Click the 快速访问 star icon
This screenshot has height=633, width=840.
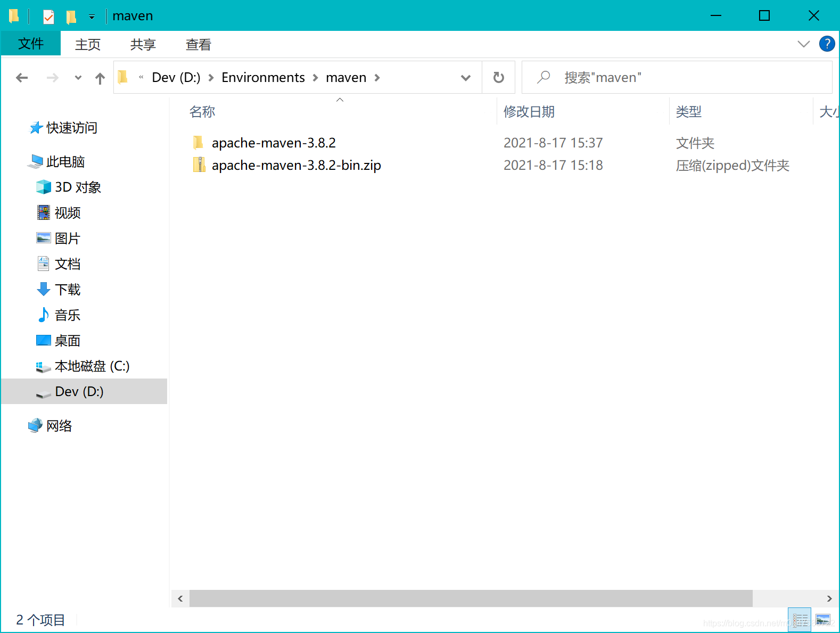(36, 128)
